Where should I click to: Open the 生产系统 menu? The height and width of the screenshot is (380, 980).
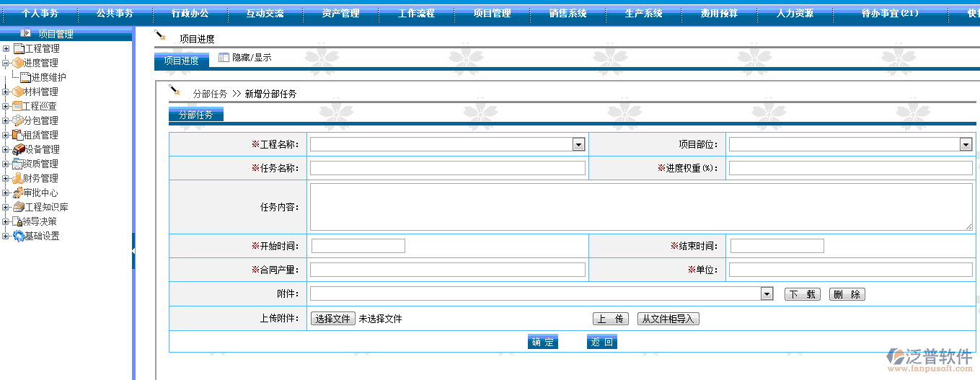pos(643,14)
